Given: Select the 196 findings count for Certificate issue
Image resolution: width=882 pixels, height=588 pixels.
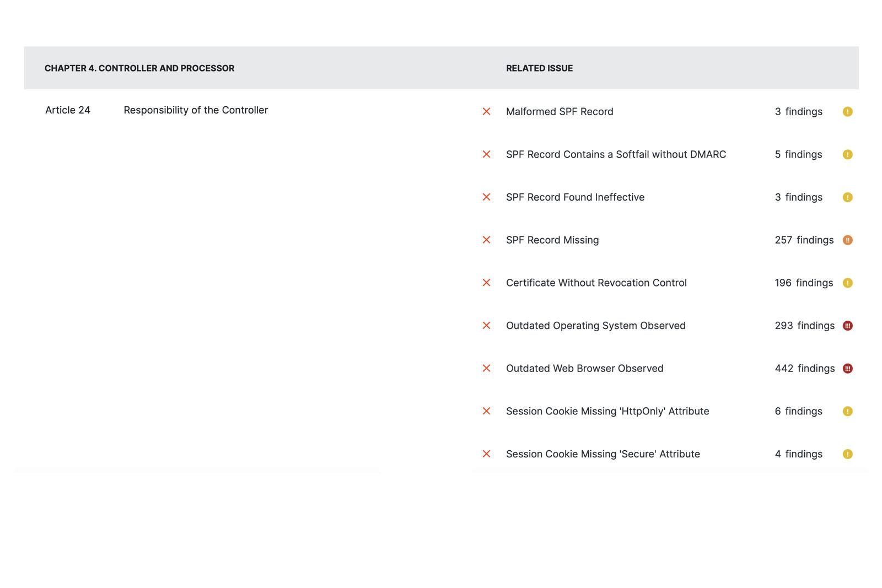Looking at the screenshot, I should tap(804, 283).
